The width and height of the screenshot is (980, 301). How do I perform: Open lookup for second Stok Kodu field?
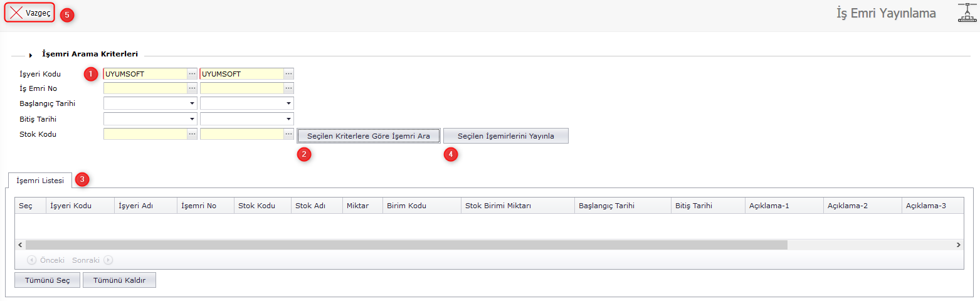(288, 134)
